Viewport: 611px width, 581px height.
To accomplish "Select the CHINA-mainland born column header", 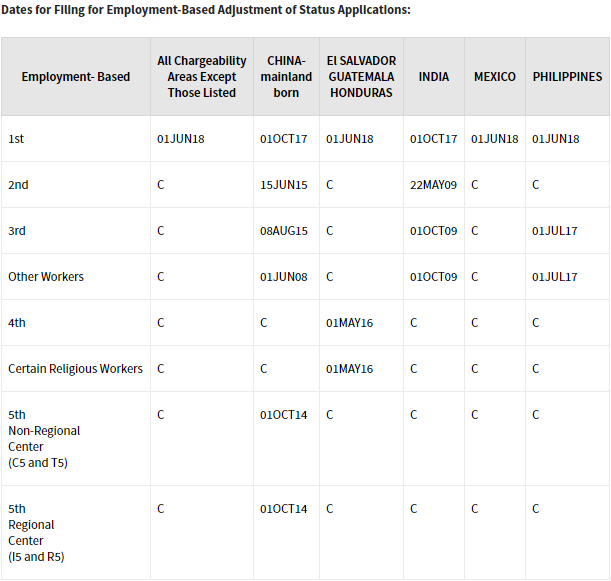I will (x=286, y=77).
